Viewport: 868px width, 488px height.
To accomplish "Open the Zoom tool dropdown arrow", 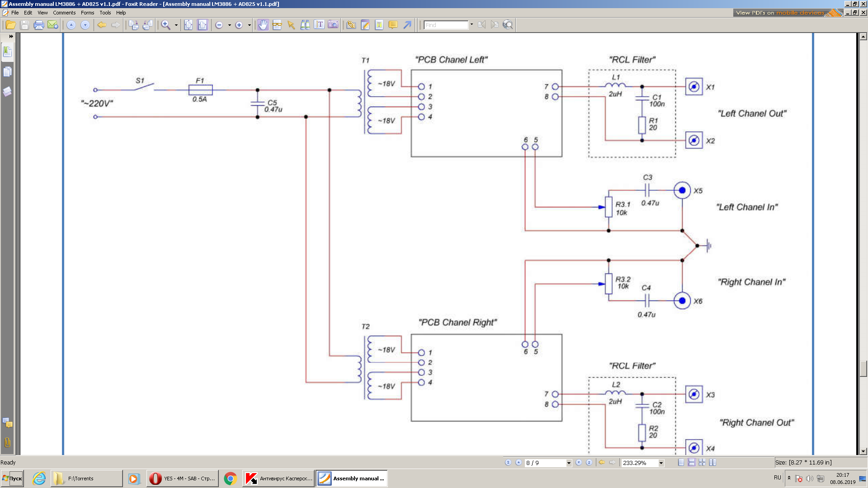I will [176, 25].
